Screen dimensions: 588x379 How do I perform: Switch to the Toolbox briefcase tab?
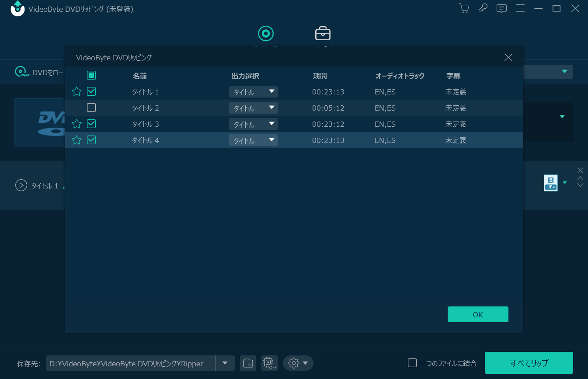coord(323,33)
